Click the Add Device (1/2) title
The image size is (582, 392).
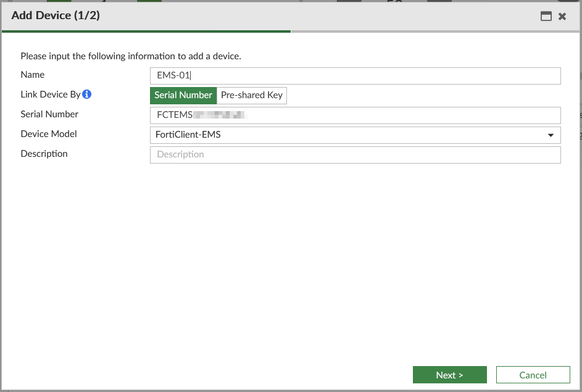(x=56, y=15)
